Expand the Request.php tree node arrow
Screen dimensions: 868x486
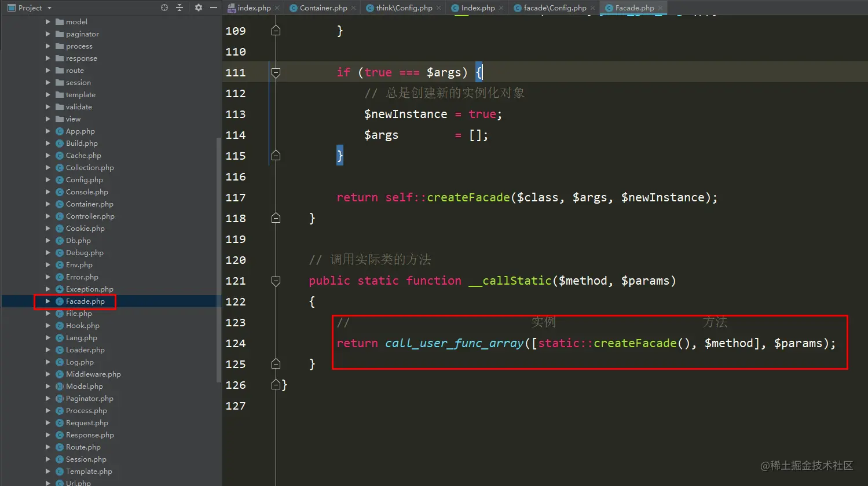pyautogui.click(x=48, y=423)
